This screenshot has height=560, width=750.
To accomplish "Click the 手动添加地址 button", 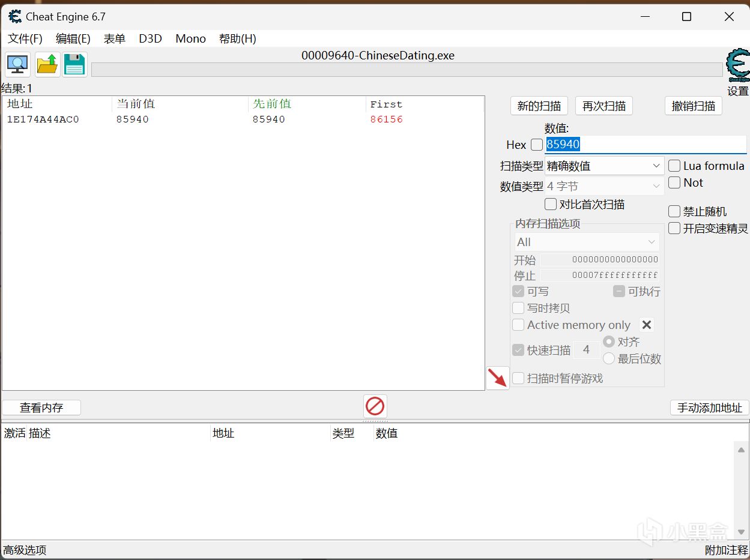I will click(x=710, y=408).
